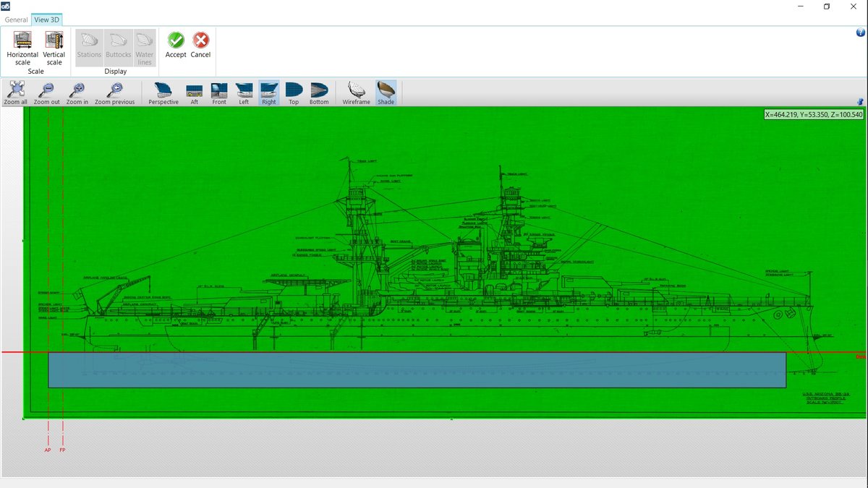The image size is (868, 488).
Task: Zoom all to fit the view
Action: tap(16, 93)
